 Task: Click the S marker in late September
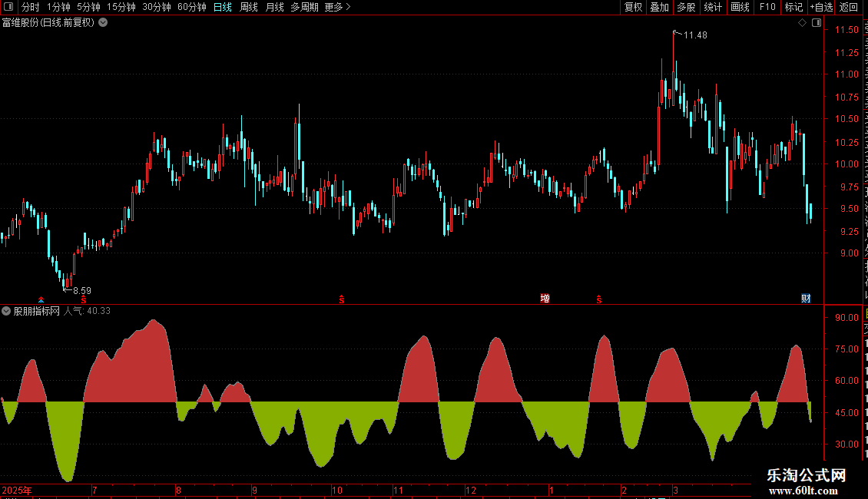(342, 299)
